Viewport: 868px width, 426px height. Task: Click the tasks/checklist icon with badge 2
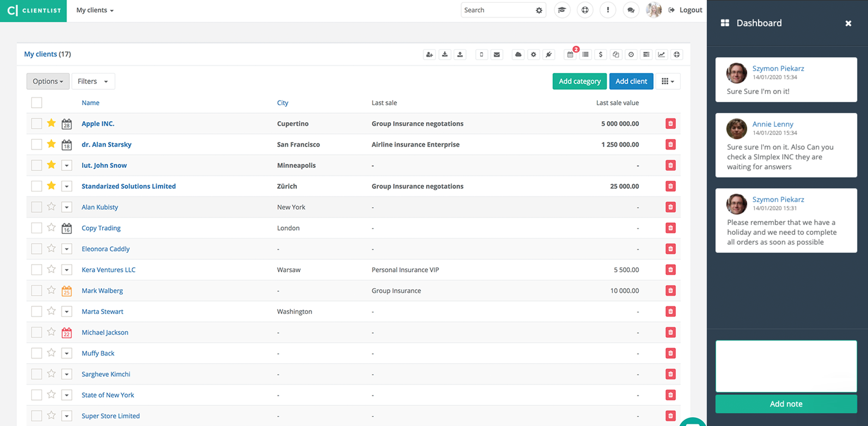pyautogui.click(x=571, y=54)
